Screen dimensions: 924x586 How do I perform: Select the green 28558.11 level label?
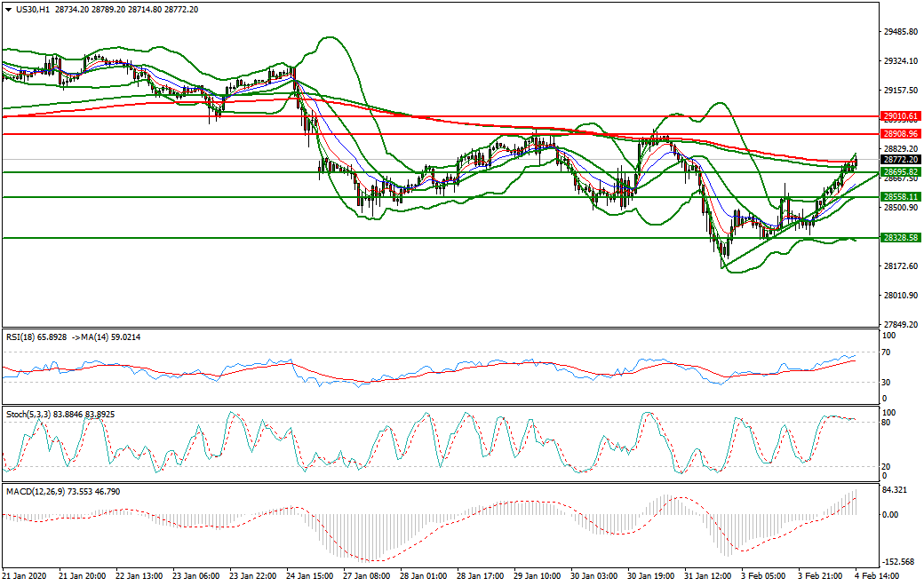[x=900, y=197]
